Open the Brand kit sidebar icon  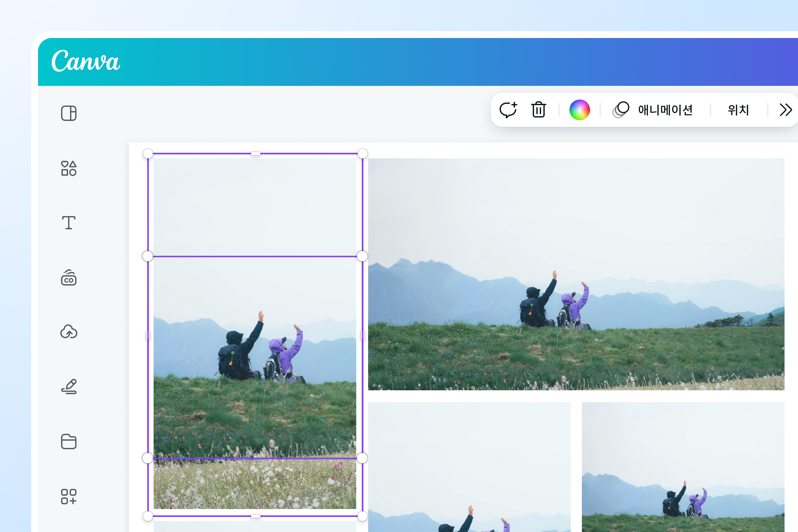pyautogui.click(x=68, y=277)
